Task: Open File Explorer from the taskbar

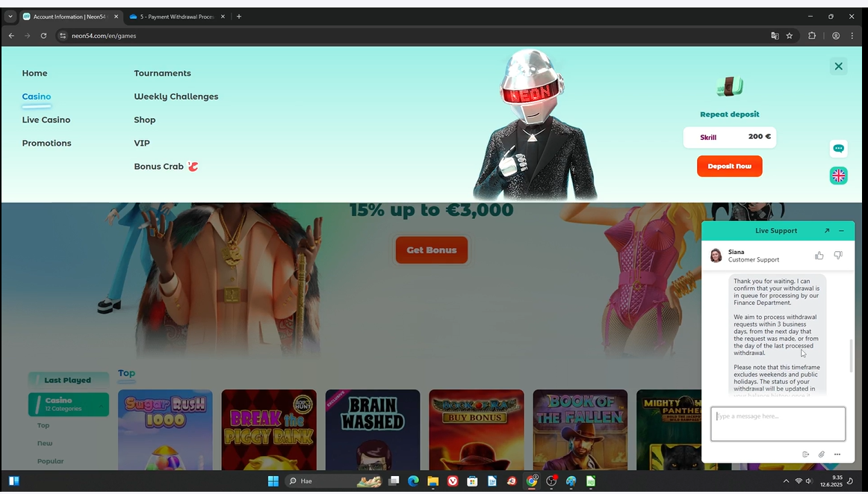Action: [x=433, y=481]
